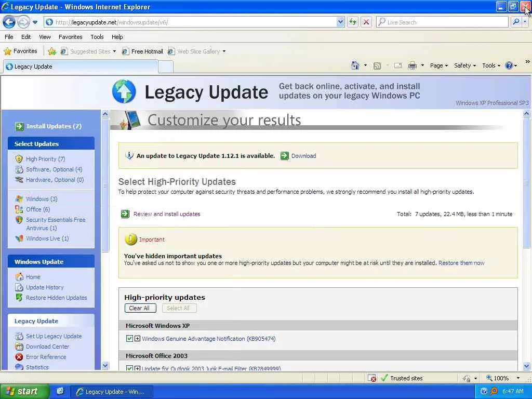Image resolution: width=532 pixels, height=399 pixels.
Task: Click the Download link for update 1.12.1
Action: pyautogui.click(x=303, y=156)
